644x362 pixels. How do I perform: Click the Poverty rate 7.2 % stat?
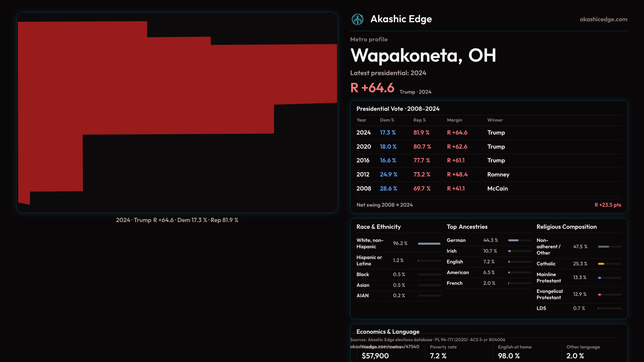click(x=438, y=356)
